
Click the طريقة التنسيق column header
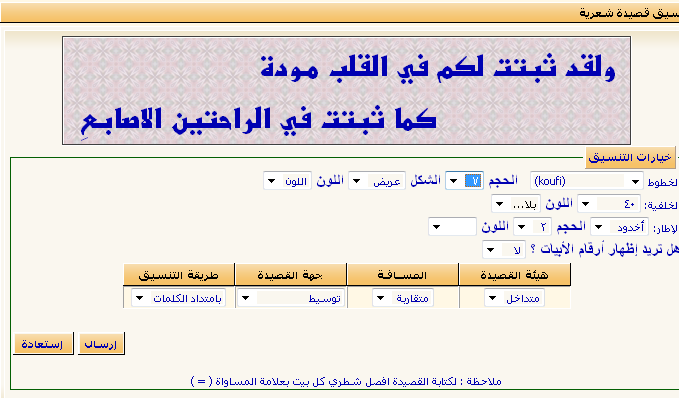click(x=178, y=275)
